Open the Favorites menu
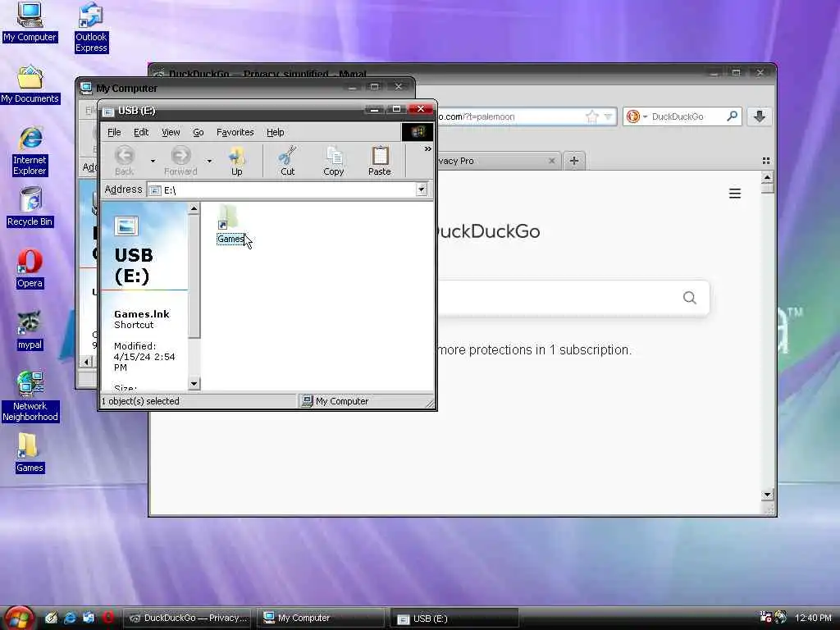 (x=235, y=132)
